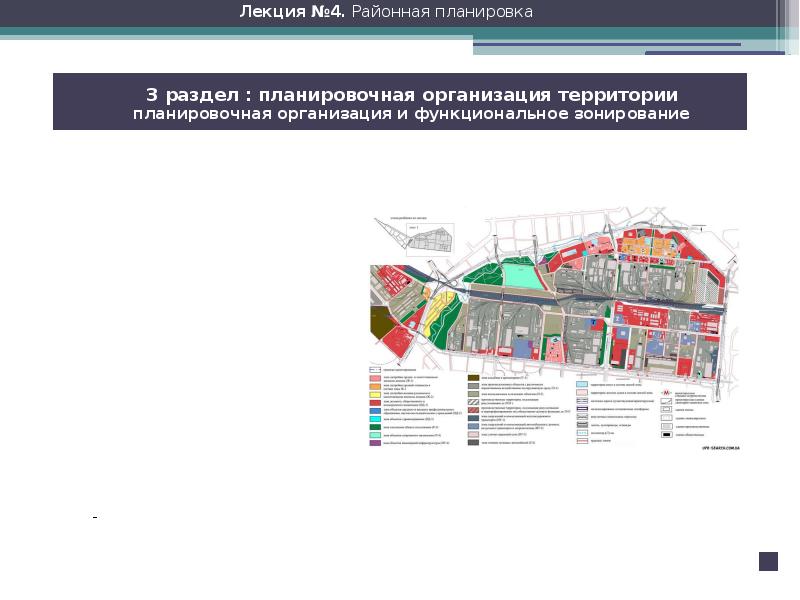
Task: Select the dark blue square in slide corner
Action: 768,561
